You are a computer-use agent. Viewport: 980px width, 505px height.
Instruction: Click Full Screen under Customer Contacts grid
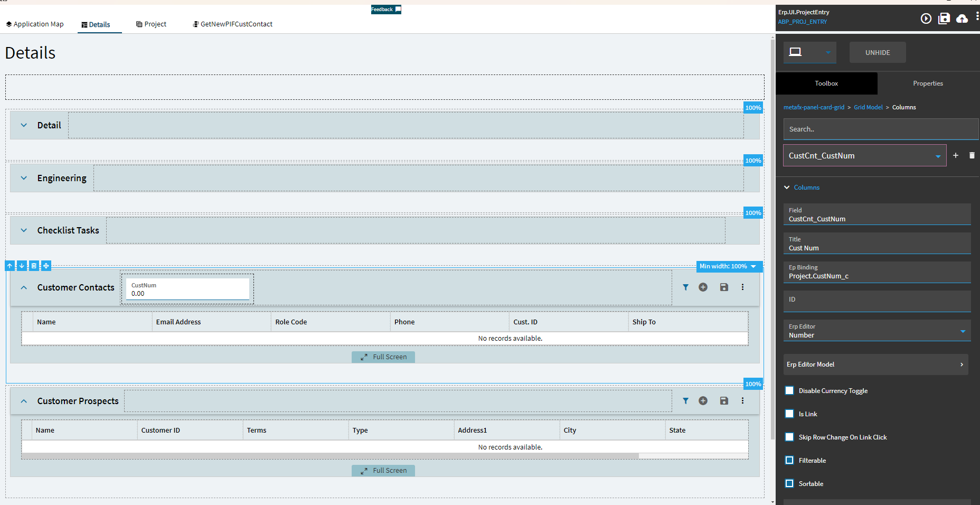tap(383, 357)
